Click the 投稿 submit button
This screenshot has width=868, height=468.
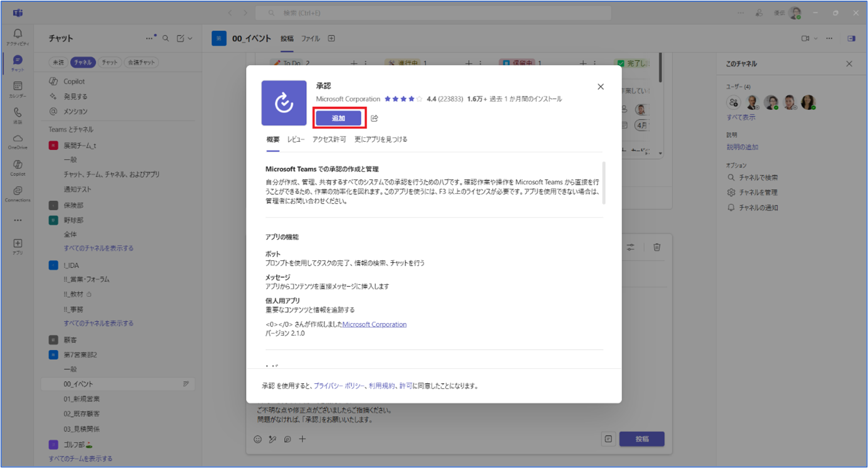[641, 439]
